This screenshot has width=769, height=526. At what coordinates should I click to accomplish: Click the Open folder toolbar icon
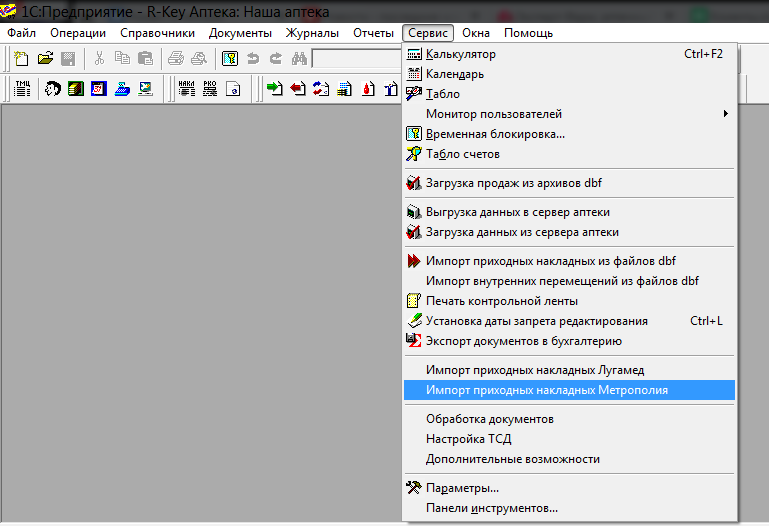45,59
